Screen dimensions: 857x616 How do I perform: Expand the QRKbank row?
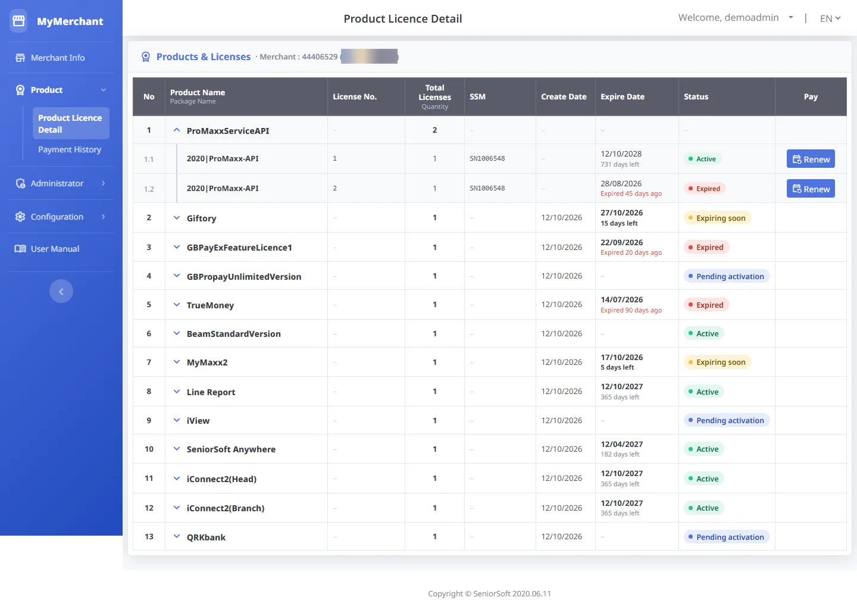(x=177, y=536)
